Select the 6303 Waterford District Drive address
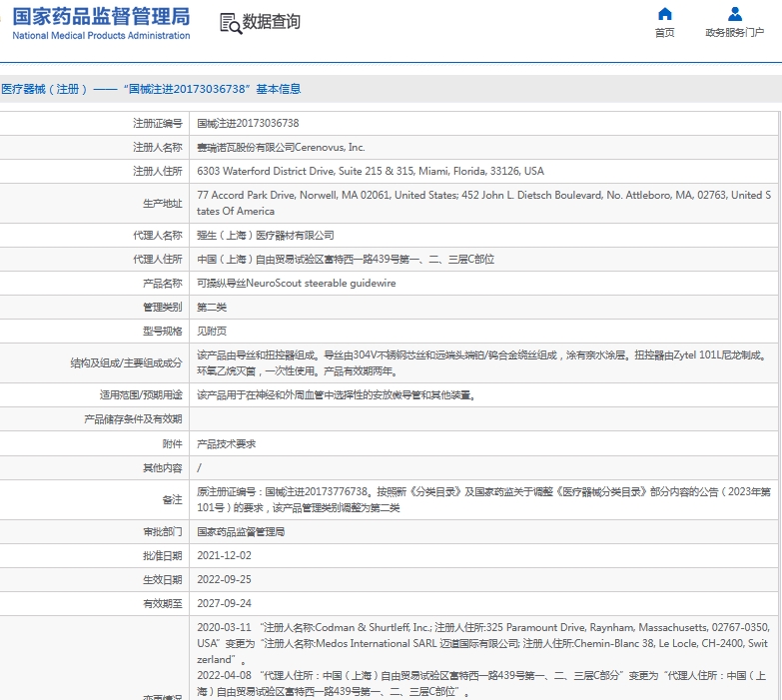This screenshot has height=700, width=782. tap(371, 171)
